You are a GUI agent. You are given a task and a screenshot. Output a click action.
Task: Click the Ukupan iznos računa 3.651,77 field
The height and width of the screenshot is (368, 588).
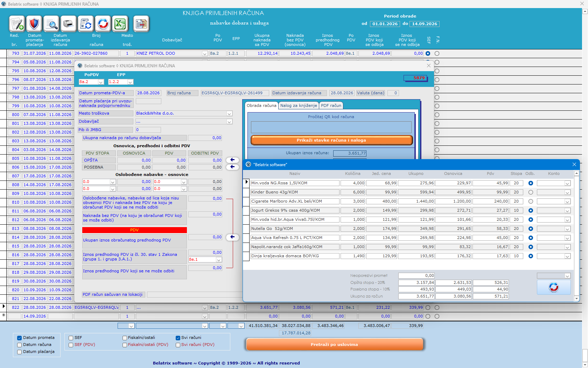(x=350, y=153)
